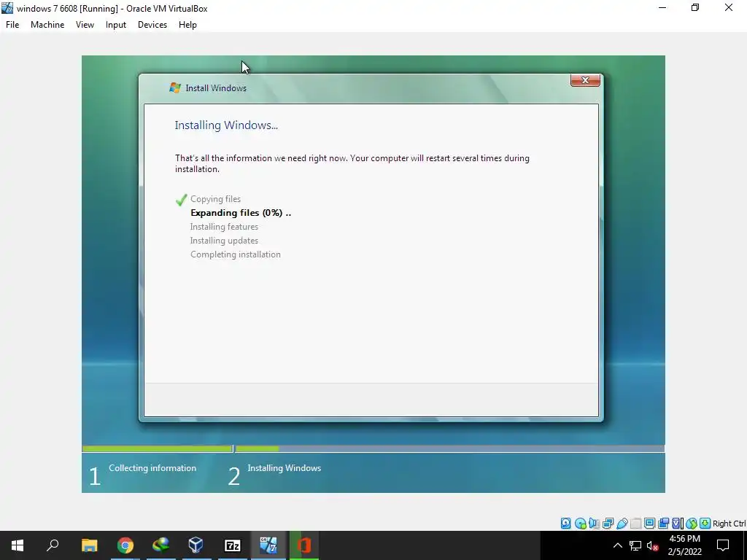Click the network adapters status icon
The width and height of the screenshot is (747, 560).
click(608, 524)
